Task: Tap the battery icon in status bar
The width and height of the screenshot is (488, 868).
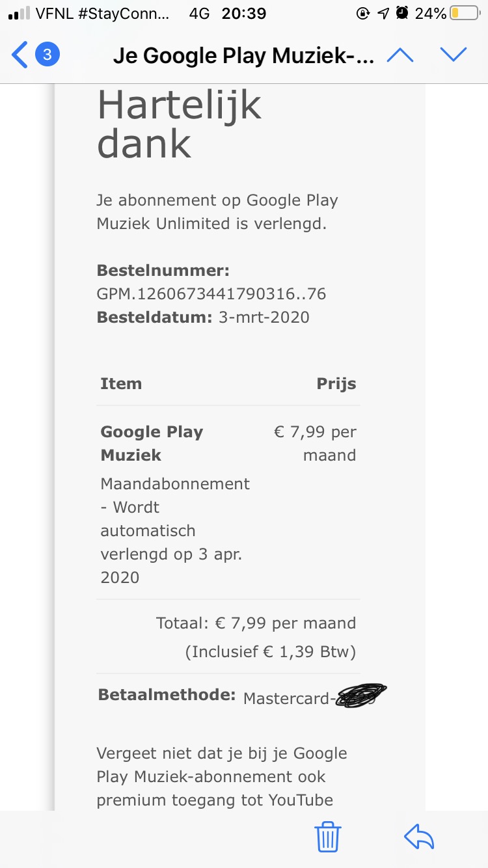Action: (464, 14)
